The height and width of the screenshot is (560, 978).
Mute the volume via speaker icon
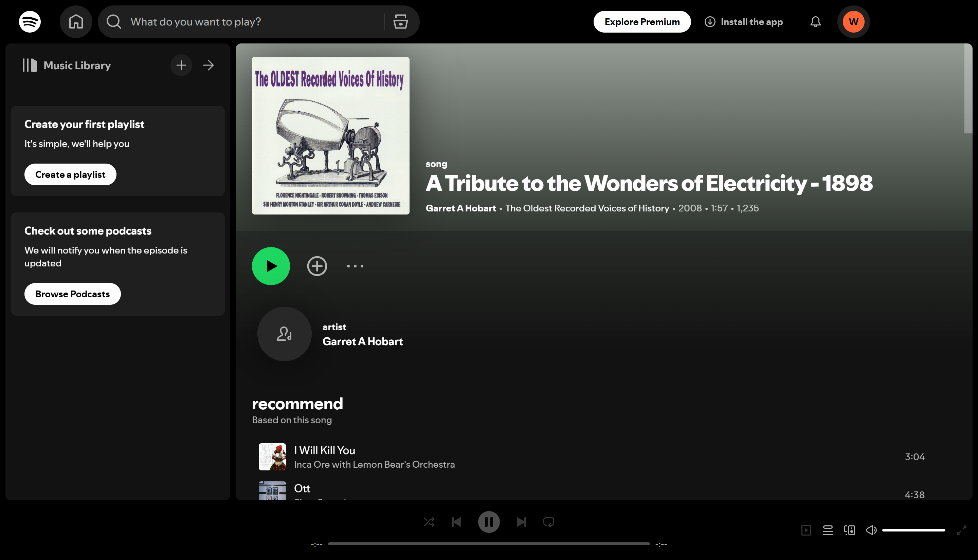click(871, 529)
